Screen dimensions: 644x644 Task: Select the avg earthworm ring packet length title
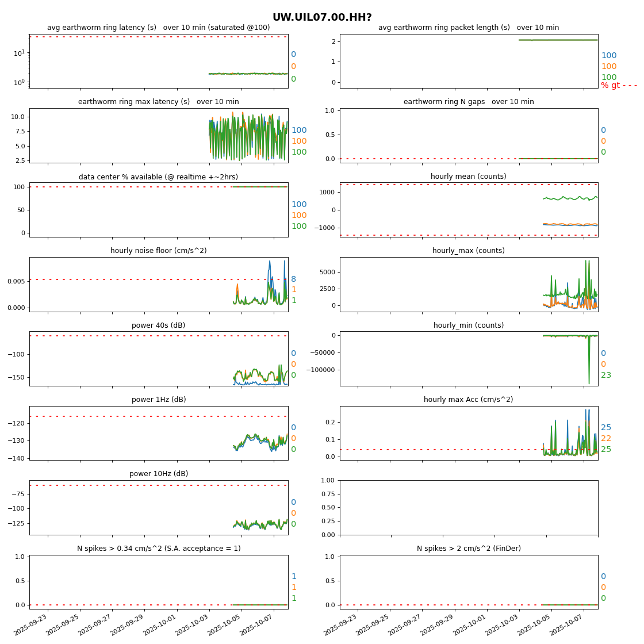coord(469,28)
